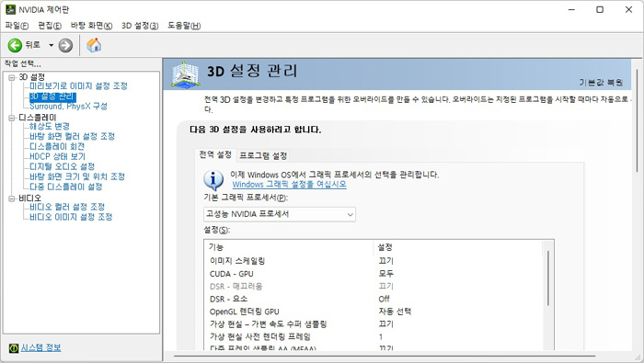Viewport: 644px width, 363px height.
Task: Open 해상도 변경 page
Action: pos(50,126)
